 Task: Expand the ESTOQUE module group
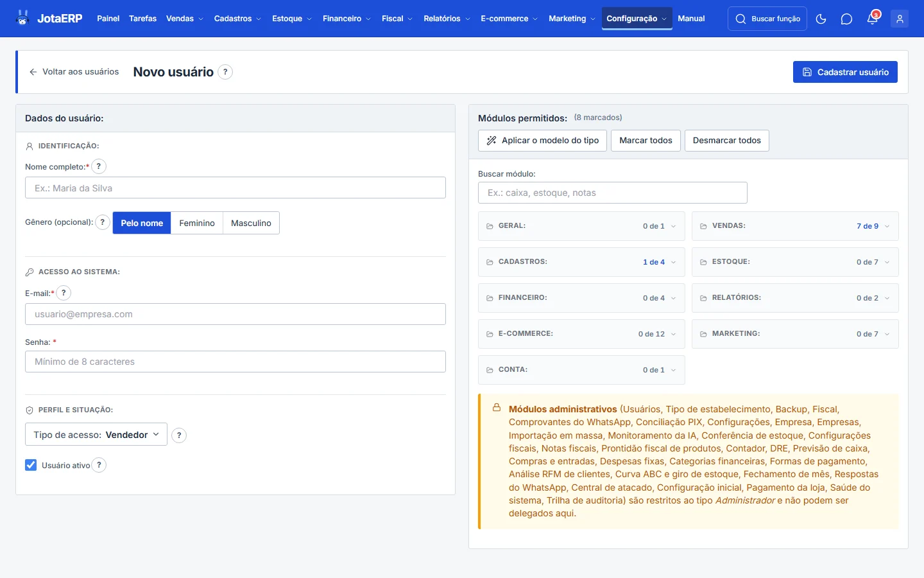795,262
